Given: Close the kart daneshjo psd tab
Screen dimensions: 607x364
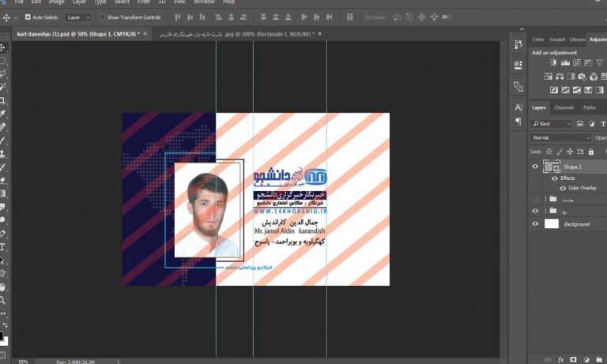Looking at the screenshot, I should (145, 34).
